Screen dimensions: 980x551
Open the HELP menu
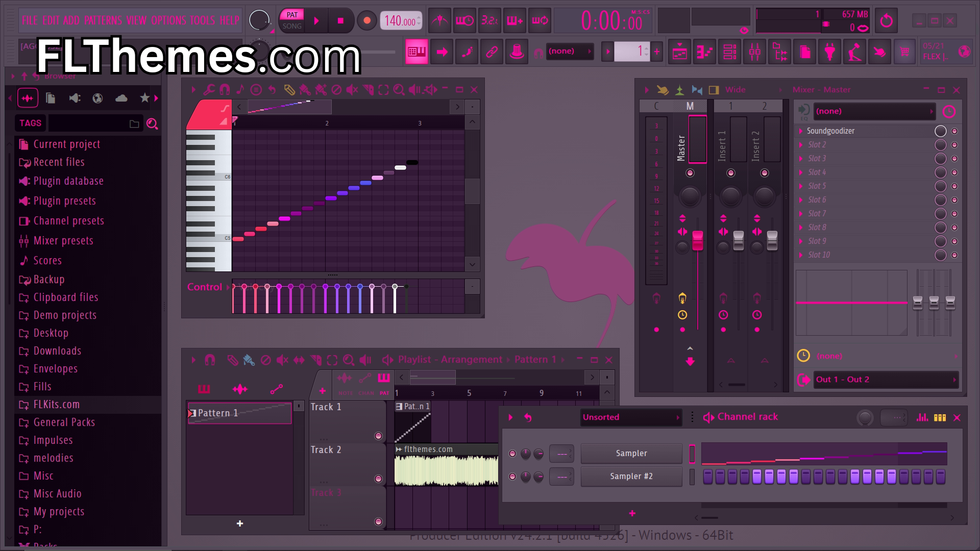[229, 20]
